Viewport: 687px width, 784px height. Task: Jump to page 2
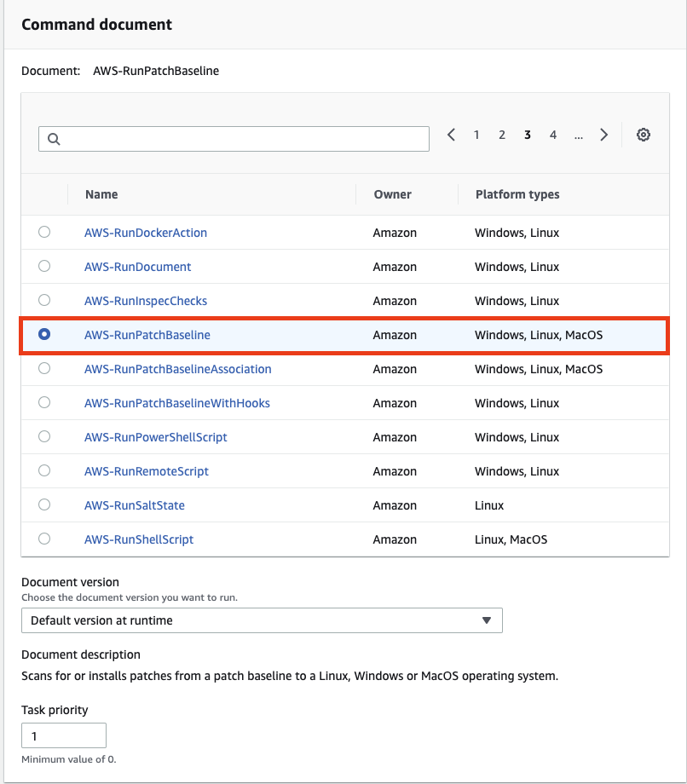click(x=502, y=135)
